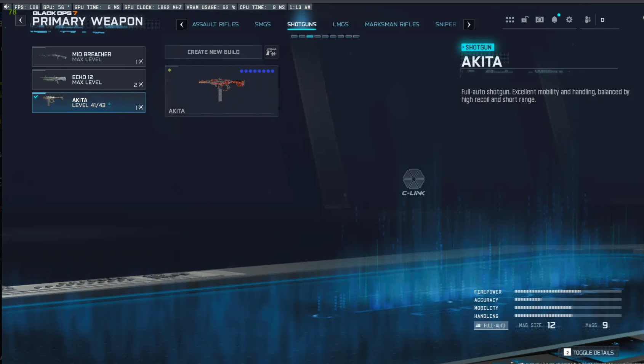Click the left chevron beside Assault Rifles
The width and height of the screenshot is (644, 364).
182,24
